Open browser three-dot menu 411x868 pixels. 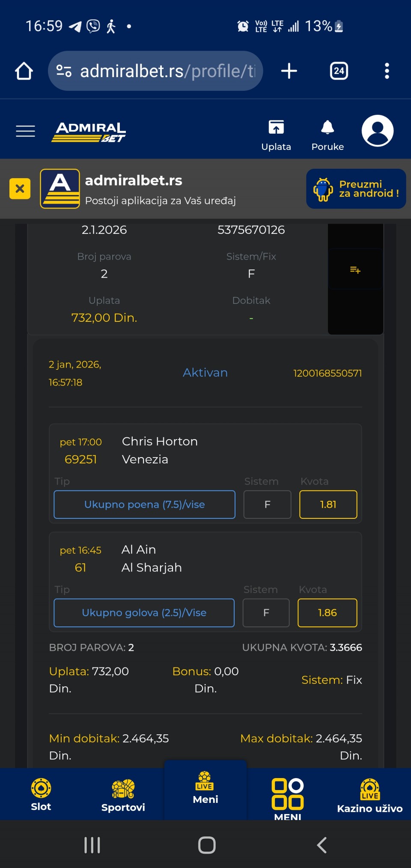point(387,71)
